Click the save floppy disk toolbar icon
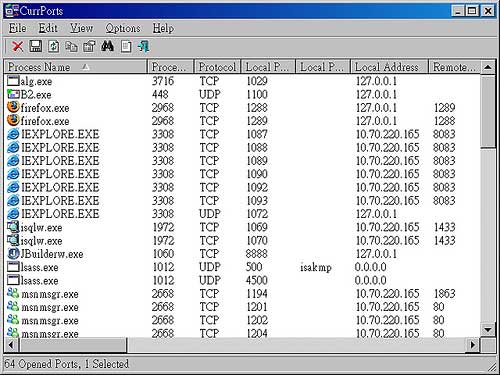 point(35,46)
